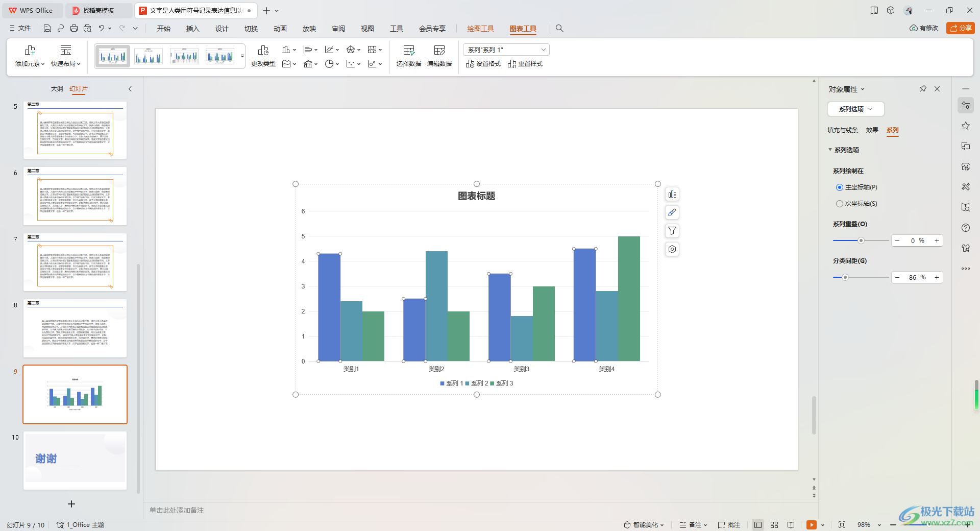Open the Drawing Tools (绘图工具) tab
The height and width of the screenshot is (531, 980).
click(x=480, y=29)
